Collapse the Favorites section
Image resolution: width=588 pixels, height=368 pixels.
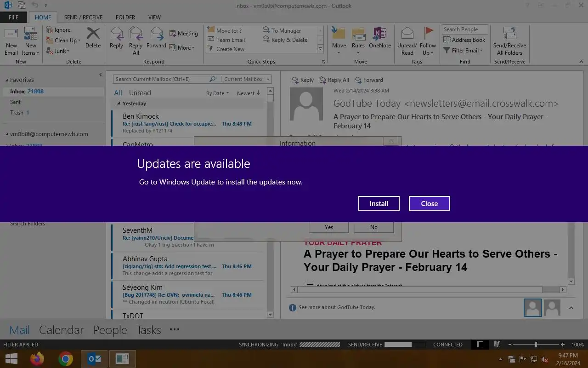pyautogui.click(x=6, y=80)
